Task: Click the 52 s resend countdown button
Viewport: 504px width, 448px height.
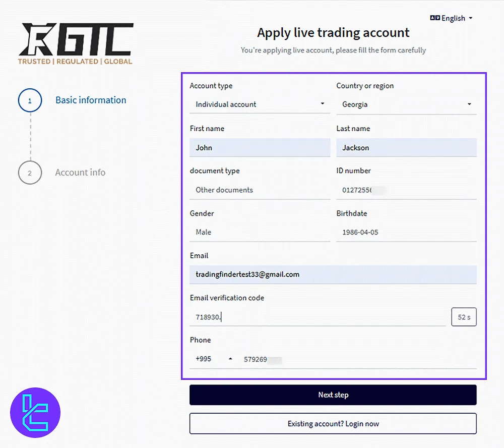Action: (x=464, y=317)
